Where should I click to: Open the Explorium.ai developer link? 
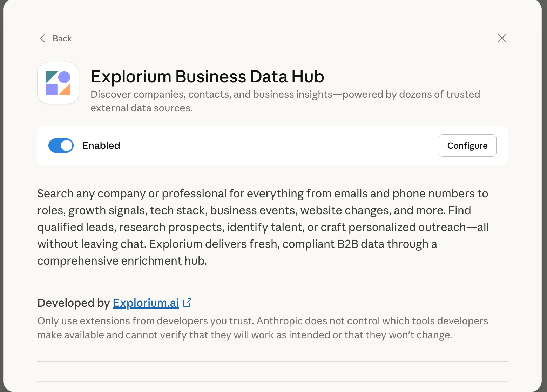tap(146, 303)
